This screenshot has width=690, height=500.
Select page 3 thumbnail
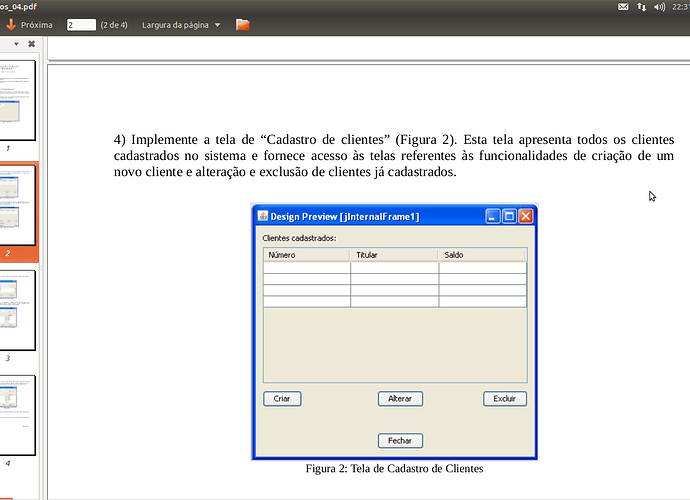coord(18,309)
